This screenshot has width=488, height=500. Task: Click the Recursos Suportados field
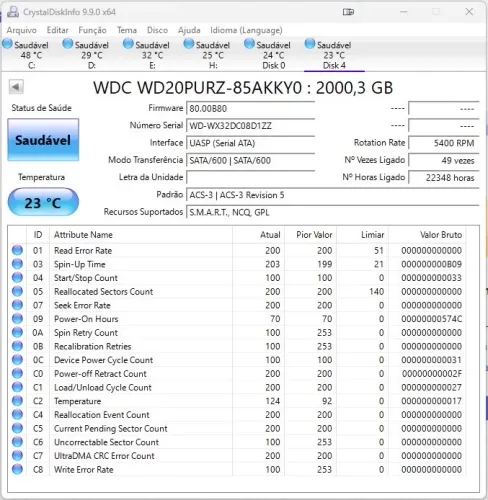pyautogui.click(x=333, y=212)
